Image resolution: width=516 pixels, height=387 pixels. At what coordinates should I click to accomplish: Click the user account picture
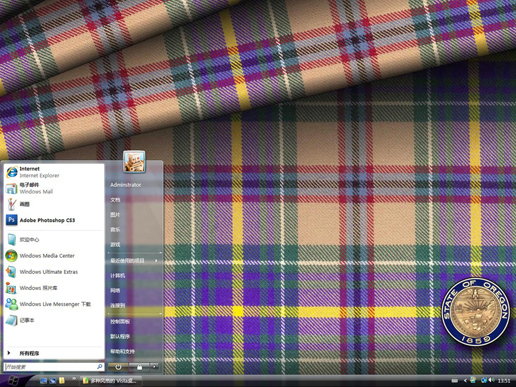[x=134, y=162]
